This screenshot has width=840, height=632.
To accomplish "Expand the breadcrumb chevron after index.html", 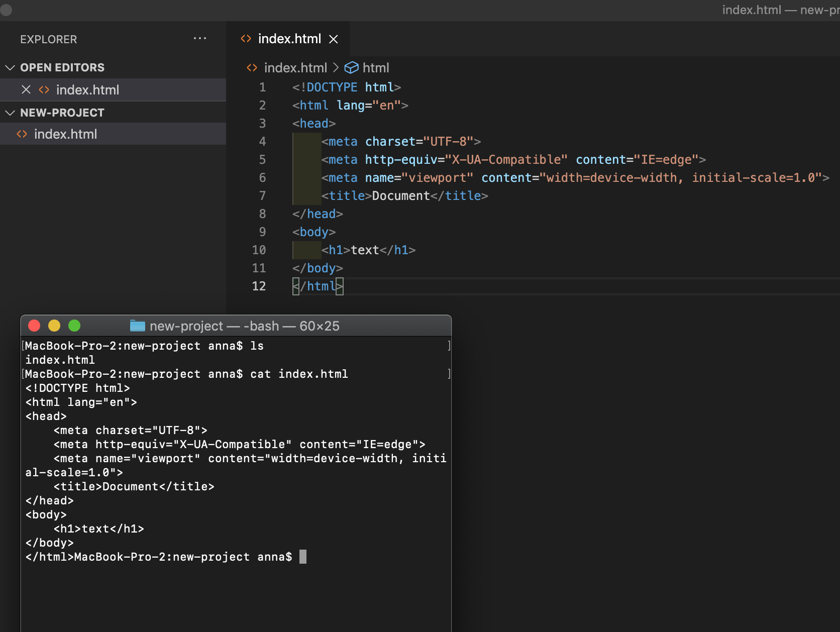I will tap(336, 68).
